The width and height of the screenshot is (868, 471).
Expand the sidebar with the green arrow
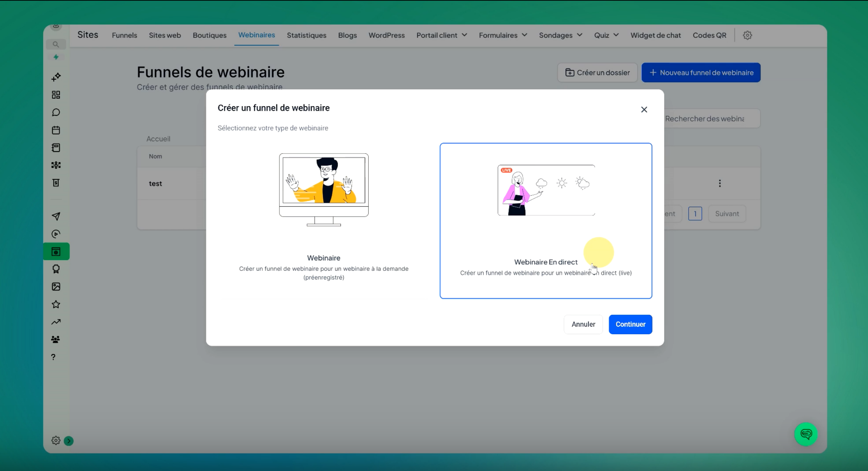coord(69,441)
